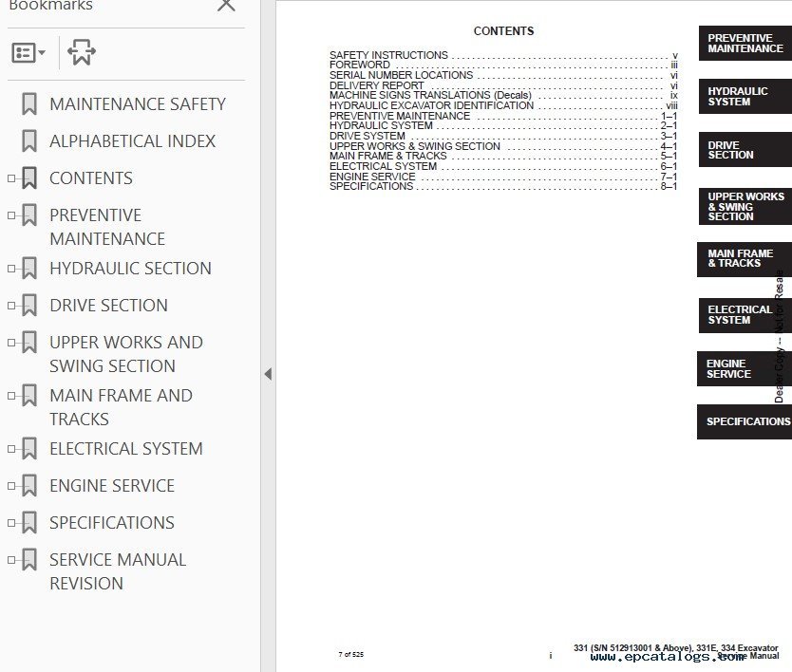Select MAIN FRAME AND TRACKS bookmark
Viewport: 792px width, 672px height.
121,407
